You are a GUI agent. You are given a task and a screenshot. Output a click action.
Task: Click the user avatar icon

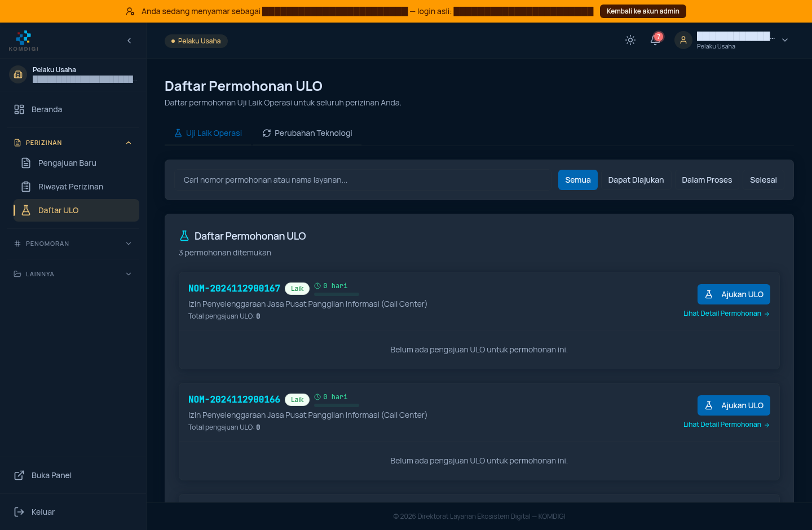[x=683, y=40]
